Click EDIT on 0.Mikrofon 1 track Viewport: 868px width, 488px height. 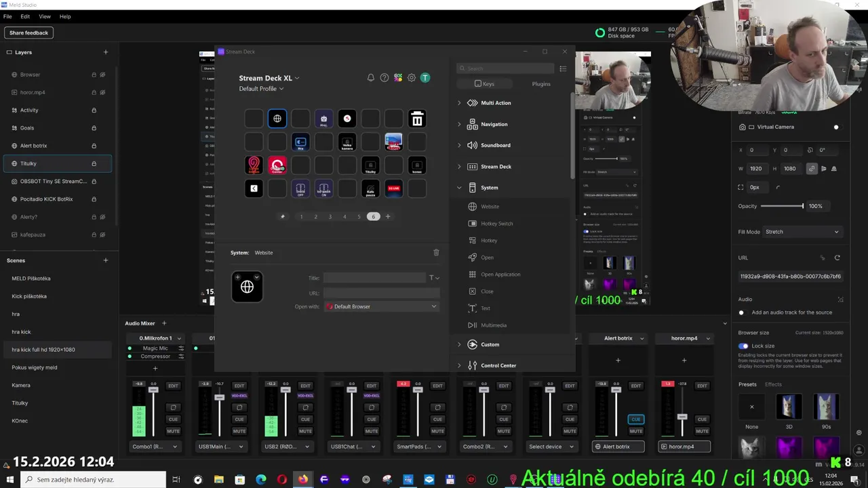pyautogui.click(x=174, y=386)
